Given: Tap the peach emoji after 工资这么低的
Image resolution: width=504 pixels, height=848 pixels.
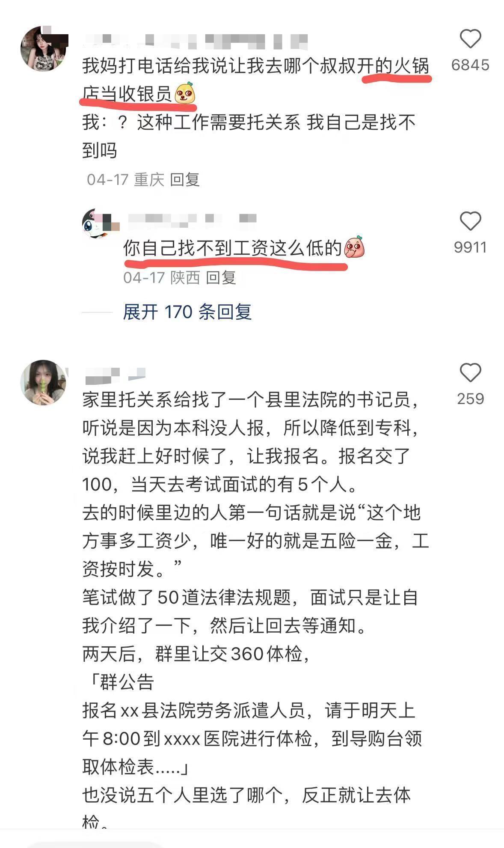Looking at the screenshot, I should 354,247.
